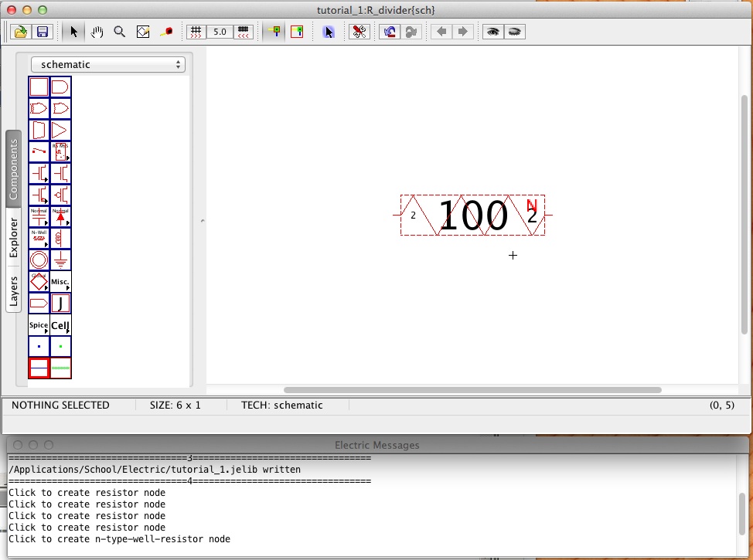The image size is (753, 560).
Task: Click the horizontal scrollbar of schematic canvas
Action: pos(472,390)
